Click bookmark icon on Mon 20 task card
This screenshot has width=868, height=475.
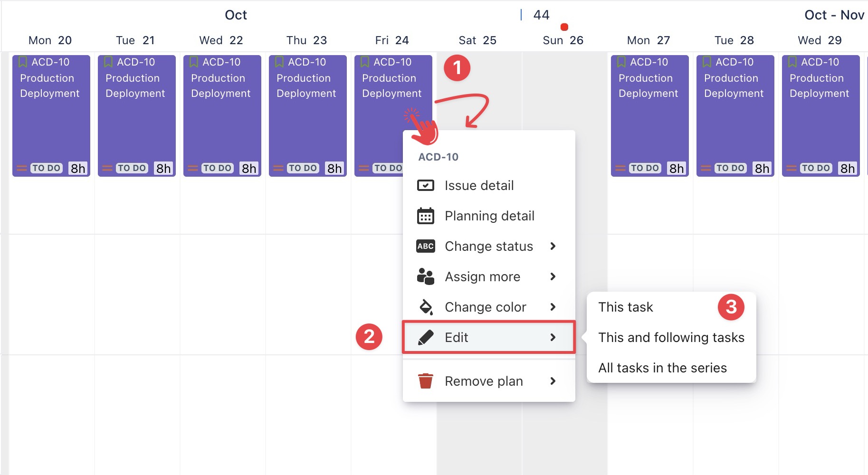pos(22,62)
